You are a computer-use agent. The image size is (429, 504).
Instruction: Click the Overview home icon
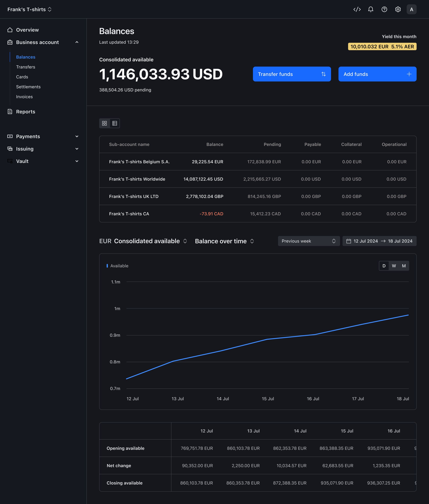(10, 30)
